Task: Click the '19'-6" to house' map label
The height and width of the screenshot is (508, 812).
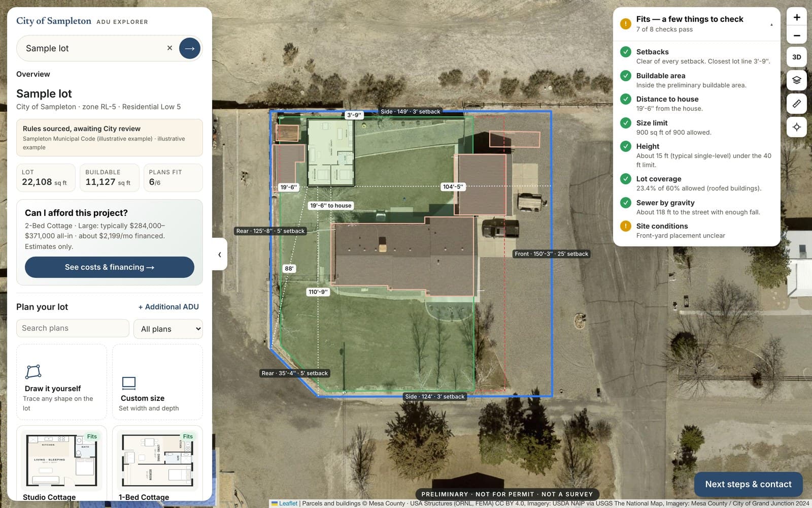Action: tap(331, 206)
